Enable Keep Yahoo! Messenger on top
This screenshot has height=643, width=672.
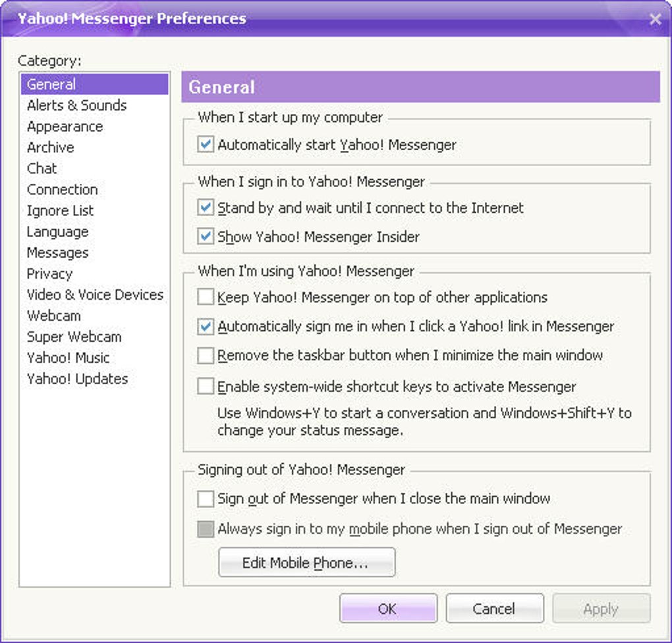pos(206,298)
